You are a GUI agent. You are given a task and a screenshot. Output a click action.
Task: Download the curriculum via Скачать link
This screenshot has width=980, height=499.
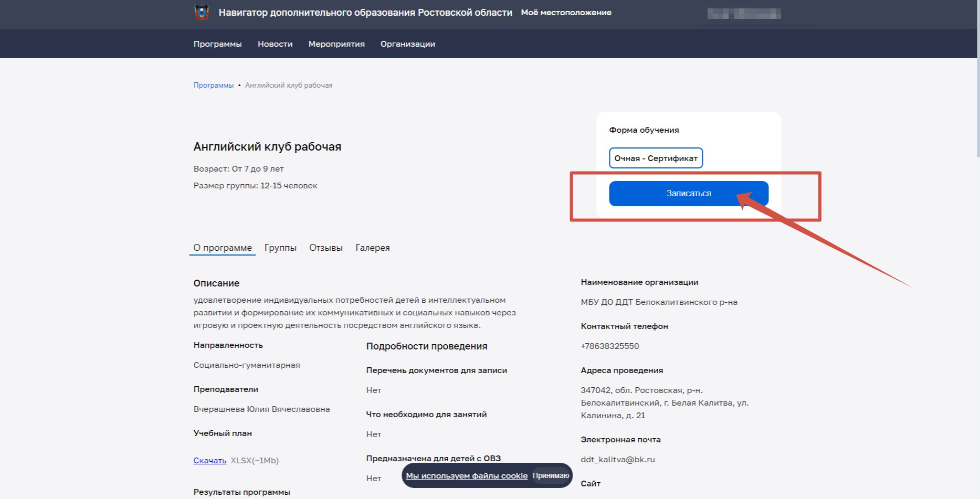pyautogui.click(x=209, y=461)
